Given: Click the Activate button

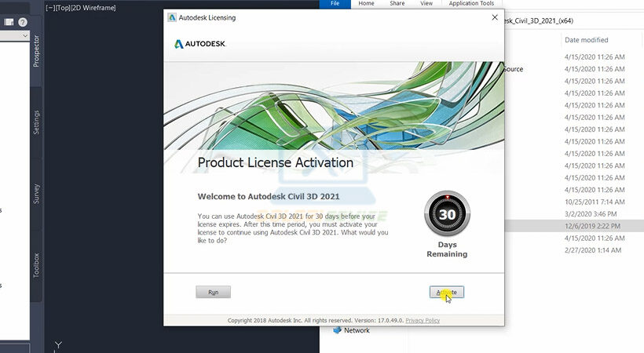Looking at the screenshot, I should [447, 292].
